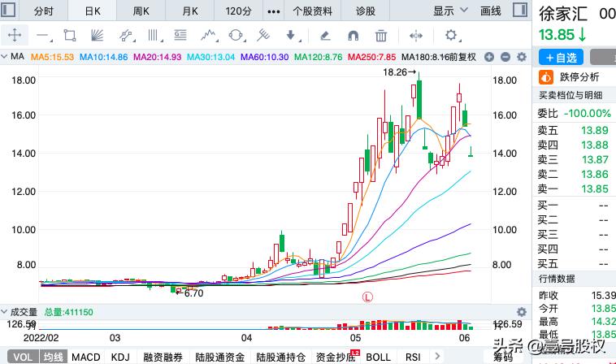Toggle the magnet snap tool
The image size is (616, 364).
354,36
